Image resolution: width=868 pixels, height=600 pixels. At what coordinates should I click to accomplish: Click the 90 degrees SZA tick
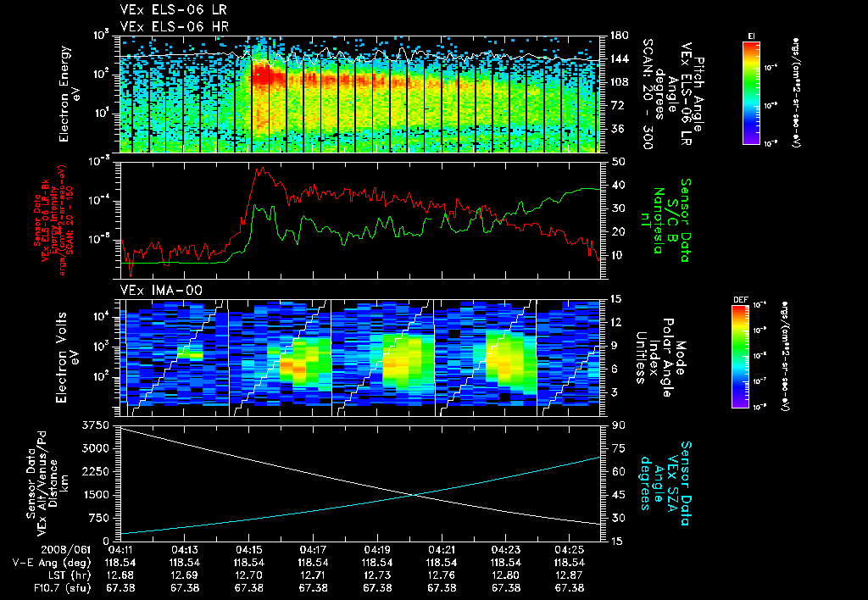pos(617,425)
